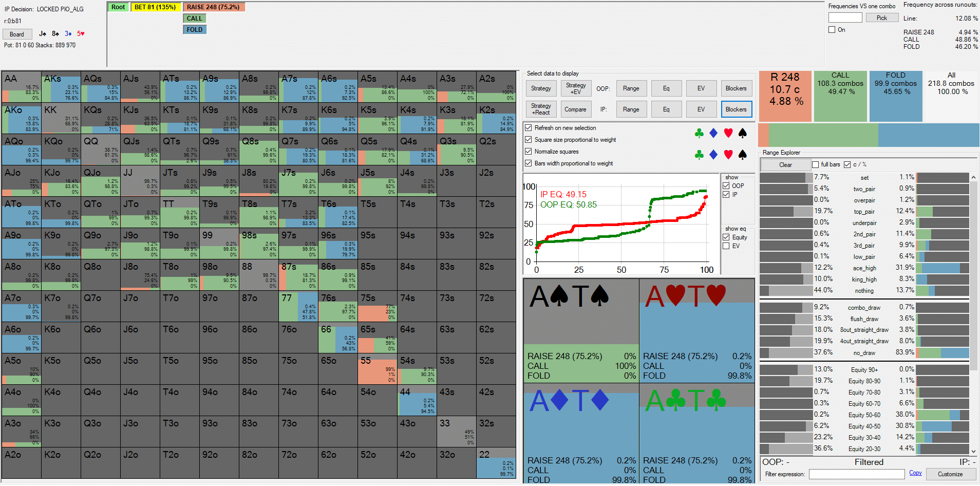Focus the Filter expression input field
Viewport: 980px width, 486px height.
[856, 474]
